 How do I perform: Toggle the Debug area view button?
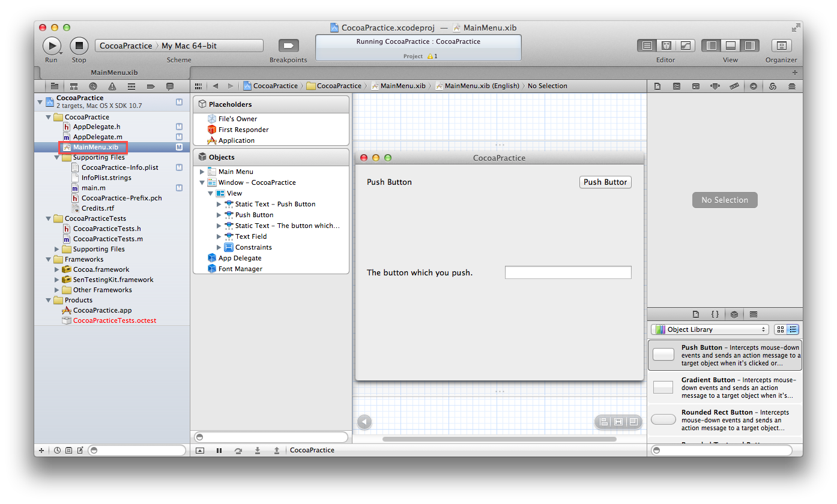coord(731,46)
